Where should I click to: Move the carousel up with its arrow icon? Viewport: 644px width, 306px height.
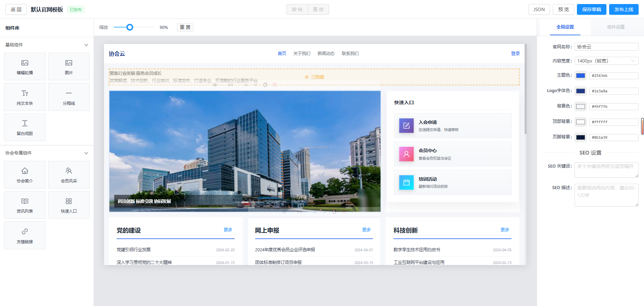coord(315,212)
